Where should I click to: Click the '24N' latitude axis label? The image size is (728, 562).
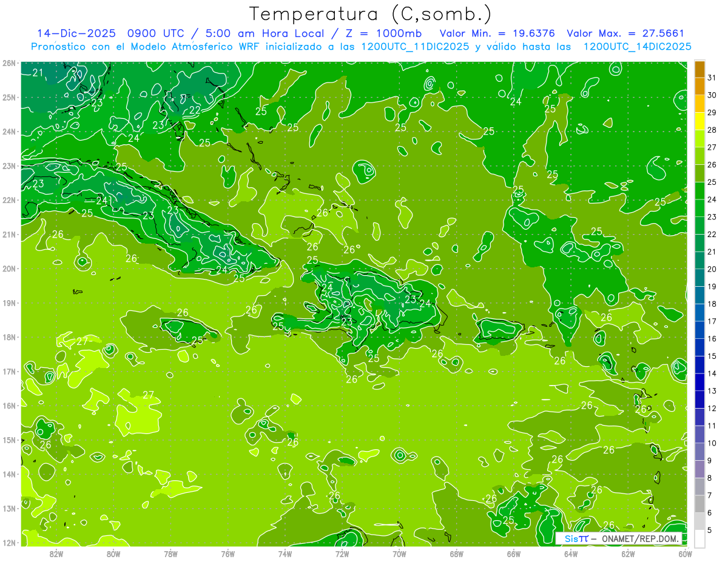pos(8,132)
